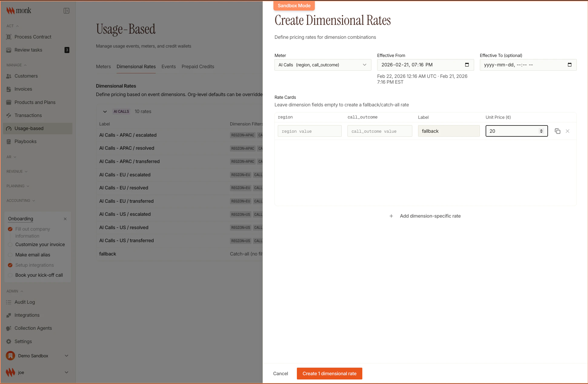Open the Audit Log
This screenshot has height=384, width=588.
[x=25, y=302]
